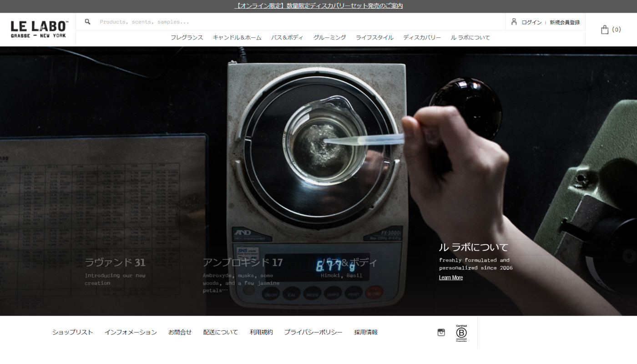Click the person account icon
This screenshot has height=364, width=637.
514,21
